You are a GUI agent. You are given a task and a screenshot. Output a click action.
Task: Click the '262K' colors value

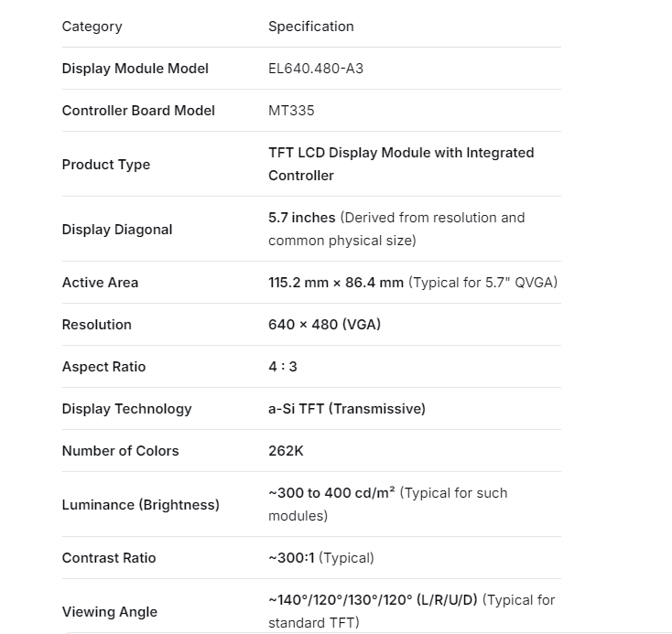pos(286,451)
